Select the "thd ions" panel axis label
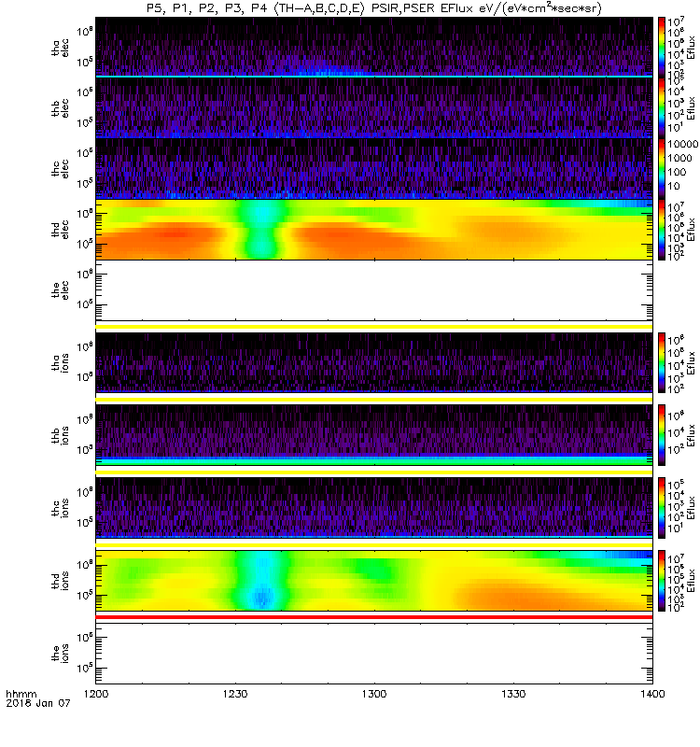The width and height of the screenshot is (700, 747). coord(60,581)
